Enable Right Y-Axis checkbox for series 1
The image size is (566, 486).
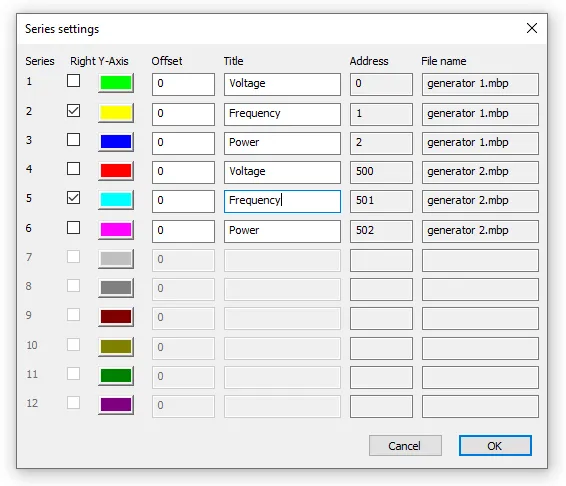[x=73, y=81]
